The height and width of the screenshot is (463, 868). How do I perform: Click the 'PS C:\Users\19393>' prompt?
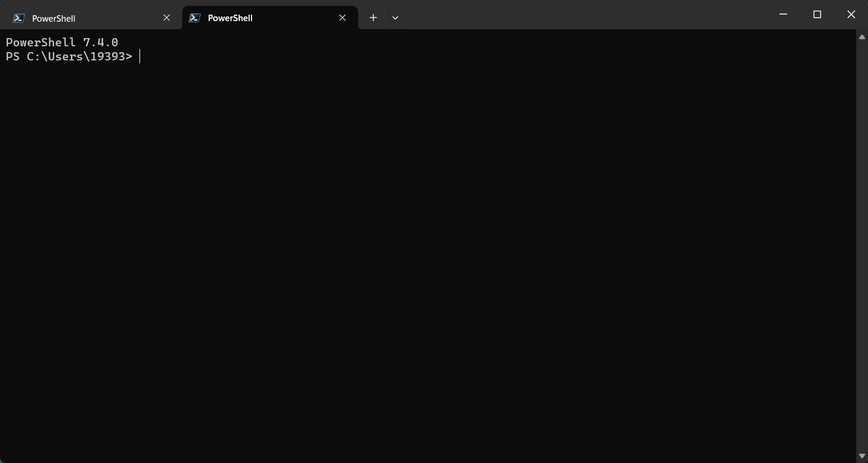click(x=69, y=56)
